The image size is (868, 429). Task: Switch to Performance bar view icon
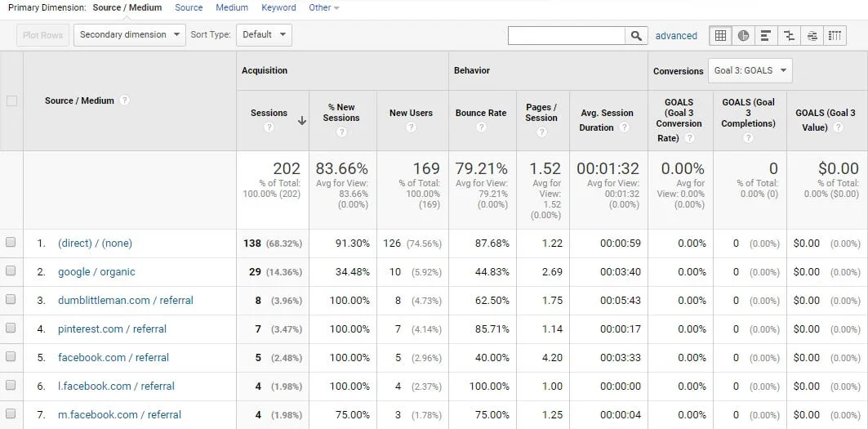coord(766,35)
